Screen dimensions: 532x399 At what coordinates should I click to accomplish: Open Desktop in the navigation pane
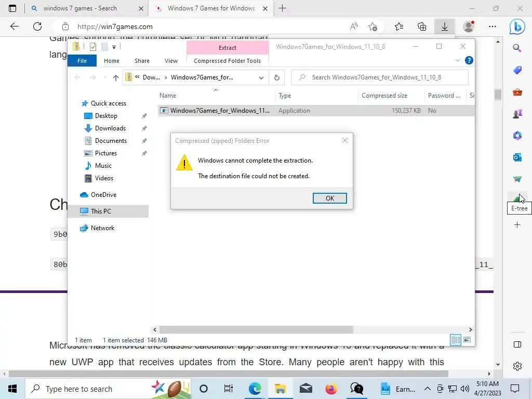pos(106,116)
